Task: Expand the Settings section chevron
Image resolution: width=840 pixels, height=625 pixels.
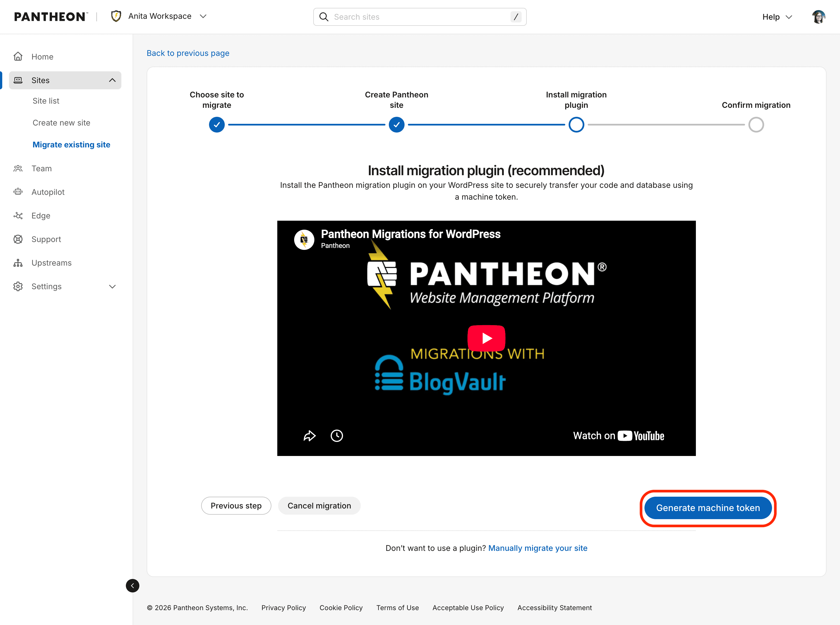Action: 112,286
